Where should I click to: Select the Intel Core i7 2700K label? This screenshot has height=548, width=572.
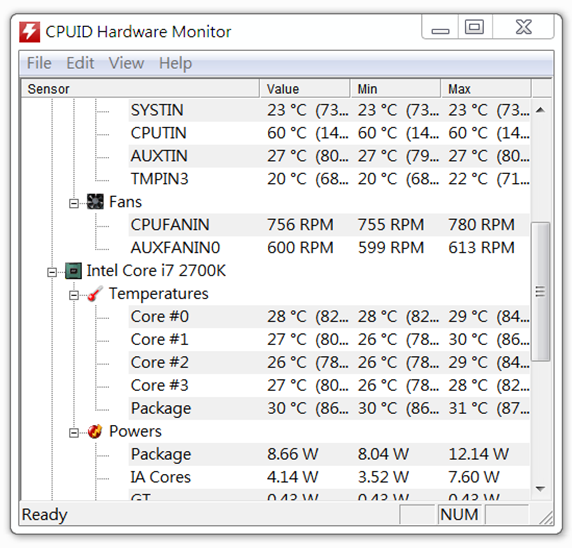click(x=156, y=271)
